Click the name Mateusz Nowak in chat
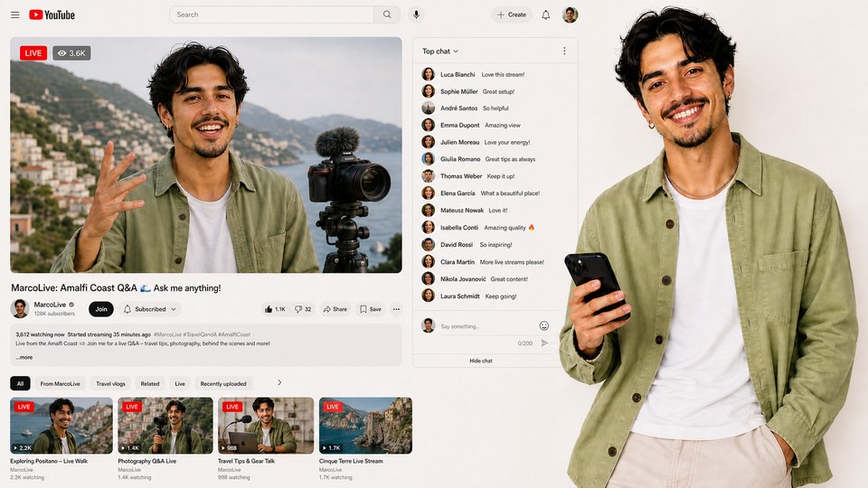The image size is (868, 488). 462,211
